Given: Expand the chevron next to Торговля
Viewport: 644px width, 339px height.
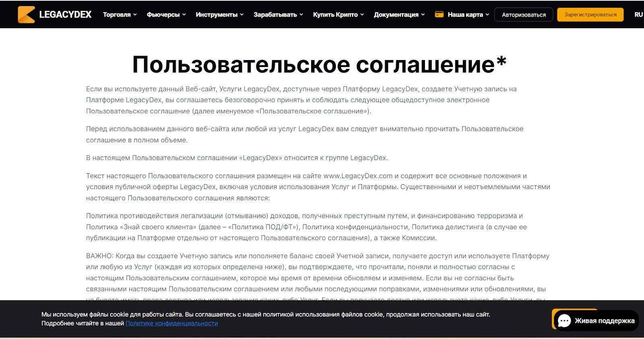Looking at the screenshot, I should tap(135, 15).
